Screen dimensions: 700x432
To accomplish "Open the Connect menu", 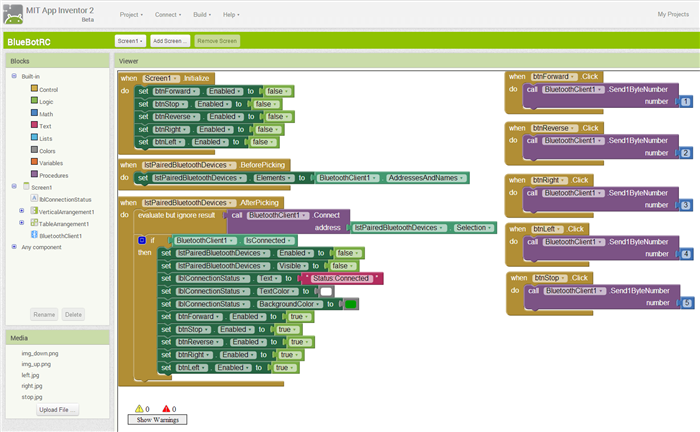I will click(169, 15).
